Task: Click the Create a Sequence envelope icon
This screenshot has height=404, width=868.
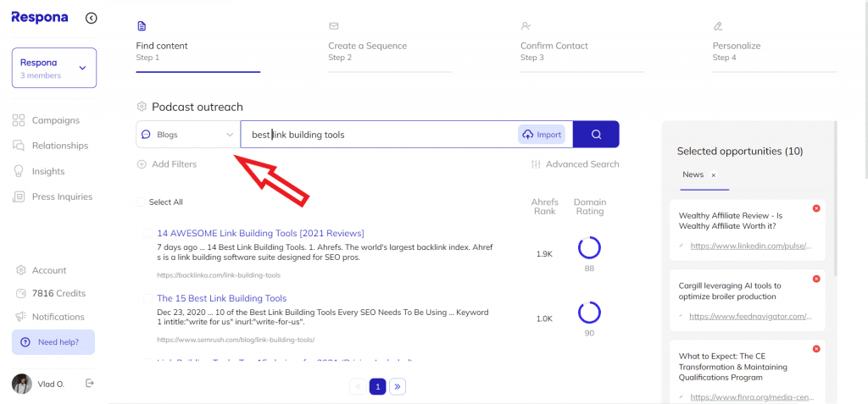Action: [334, 26]
